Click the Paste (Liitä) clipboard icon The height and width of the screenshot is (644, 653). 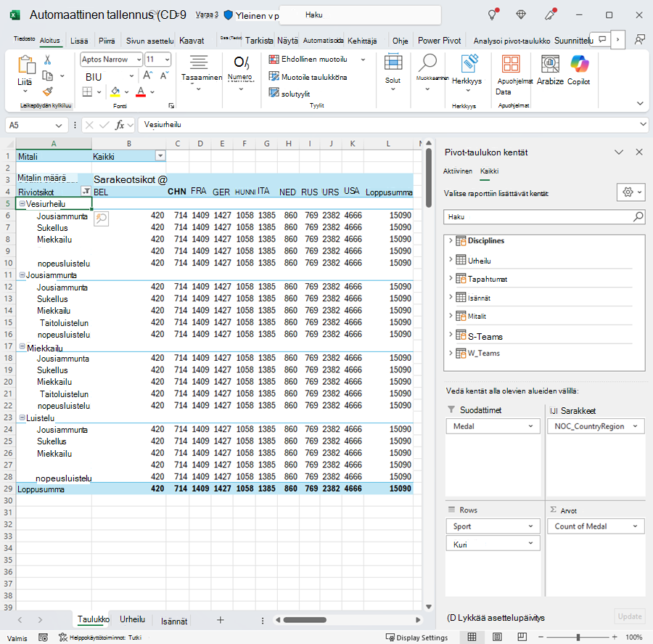pos(26,65)
